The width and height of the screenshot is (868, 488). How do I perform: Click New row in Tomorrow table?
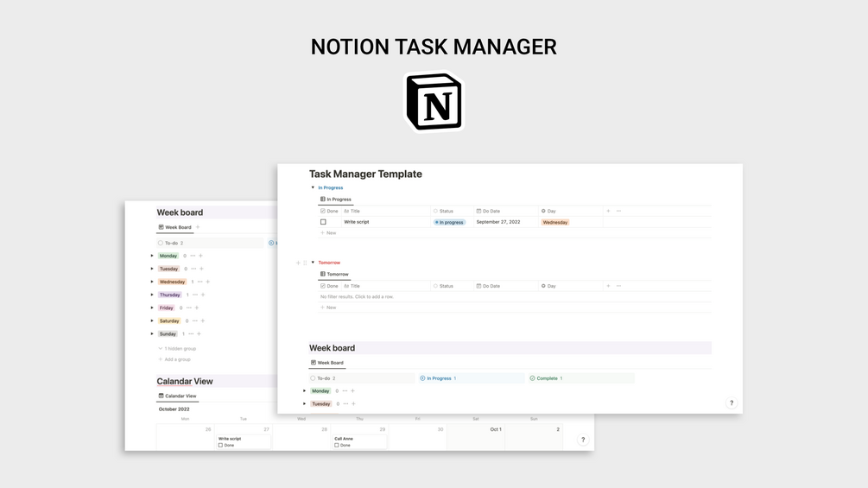(x=328, y=307)
